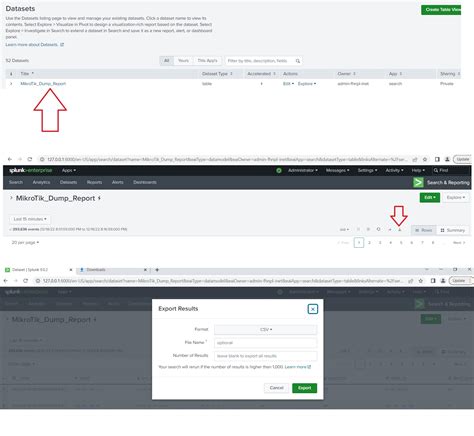Screen dimensions: 474x436
Task: Click the Search & Reporting app icon
Action: [418, 182]
